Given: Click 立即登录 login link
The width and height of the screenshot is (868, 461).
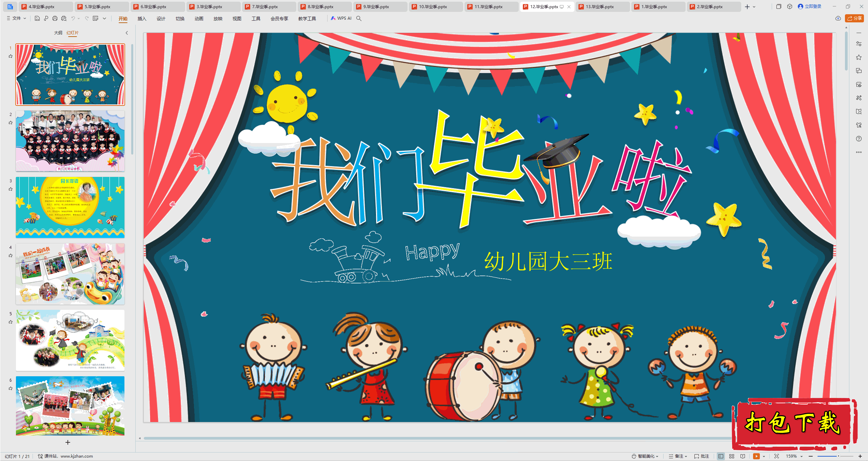Looking at the screenshot, I should (810, 6).
